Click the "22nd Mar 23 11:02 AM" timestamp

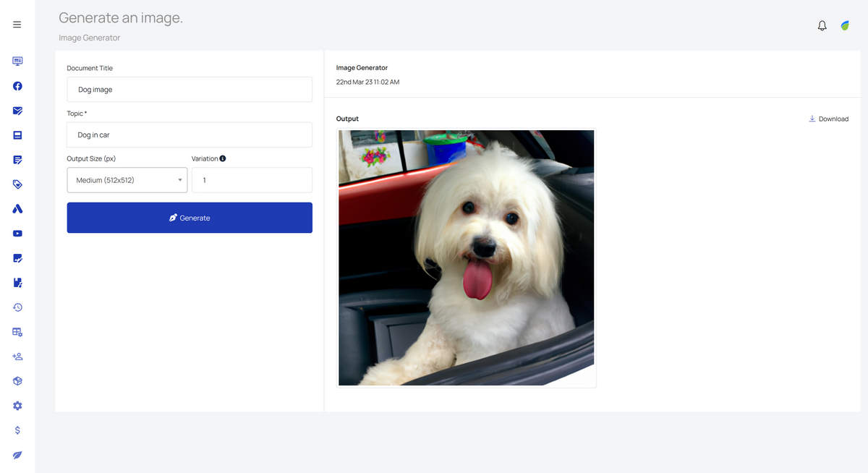coord(367,82)
